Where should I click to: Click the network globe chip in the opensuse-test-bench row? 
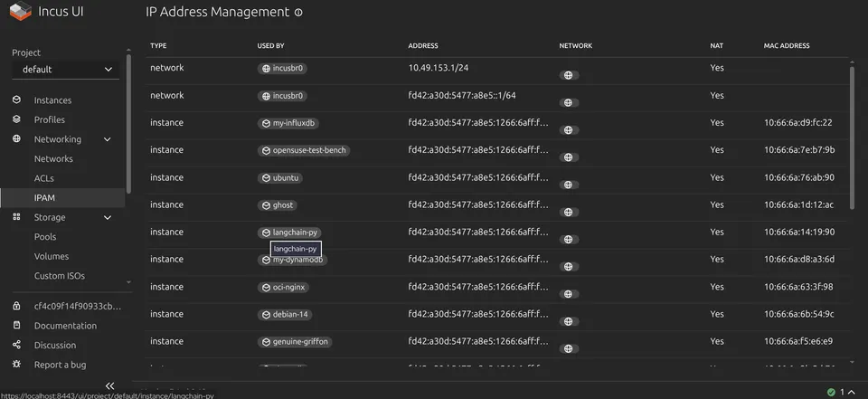569,157
